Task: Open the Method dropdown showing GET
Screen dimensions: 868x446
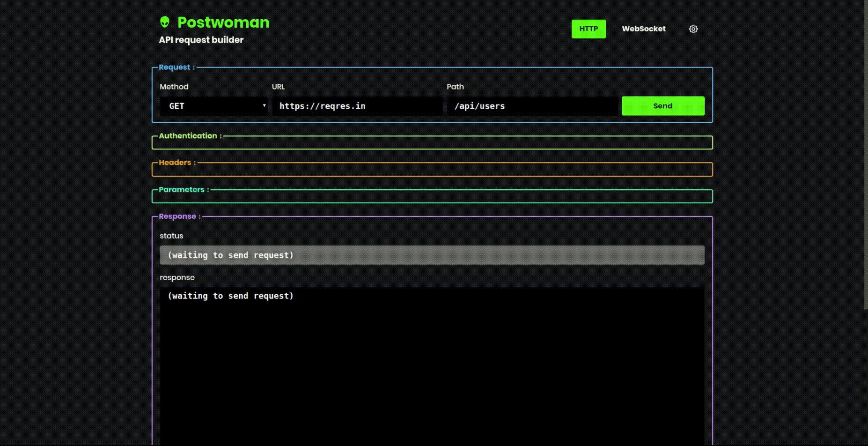Action: click(x=214, y=106)
